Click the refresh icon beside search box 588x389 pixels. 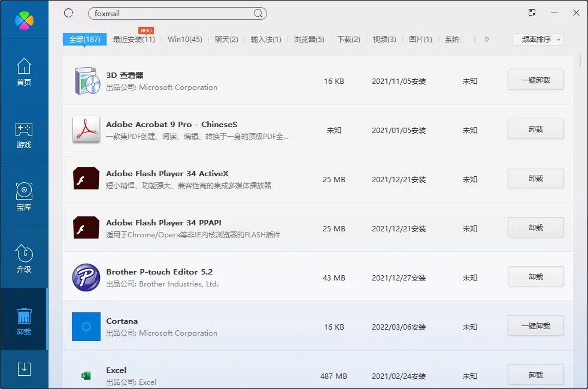(69, 13)
